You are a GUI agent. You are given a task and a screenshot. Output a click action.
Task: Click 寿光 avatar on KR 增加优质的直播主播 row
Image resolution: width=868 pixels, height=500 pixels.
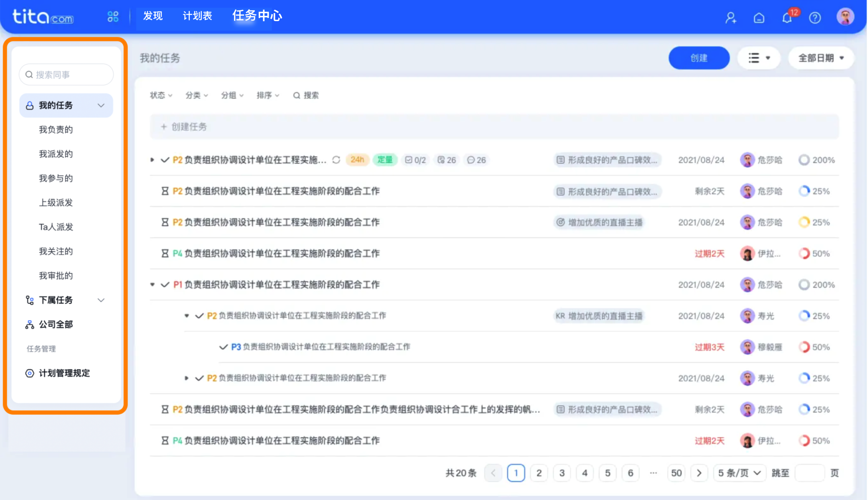point(747,316)
